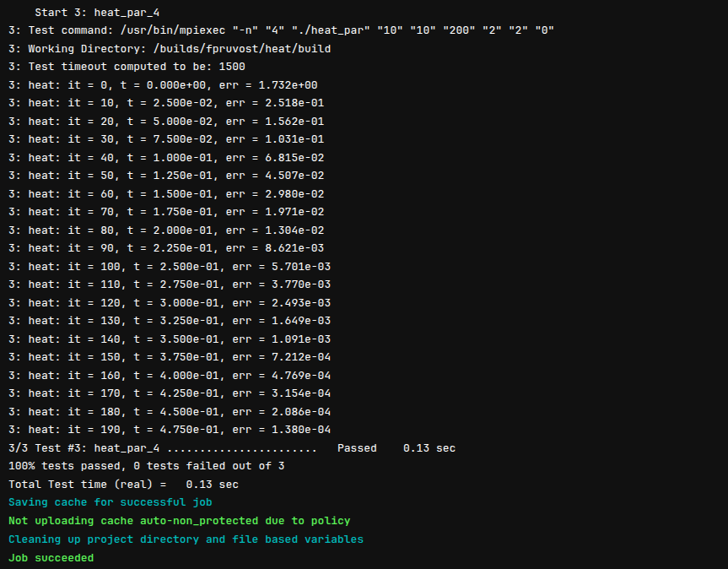Click the log line with err = 1.031e-01

click(165, 139)
